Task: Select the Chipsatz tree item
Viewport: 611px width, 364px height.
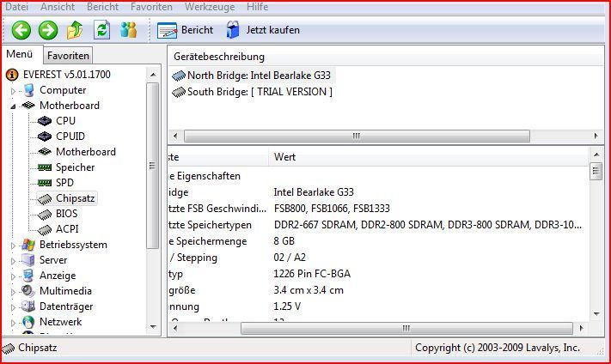Action: [76, 198]
